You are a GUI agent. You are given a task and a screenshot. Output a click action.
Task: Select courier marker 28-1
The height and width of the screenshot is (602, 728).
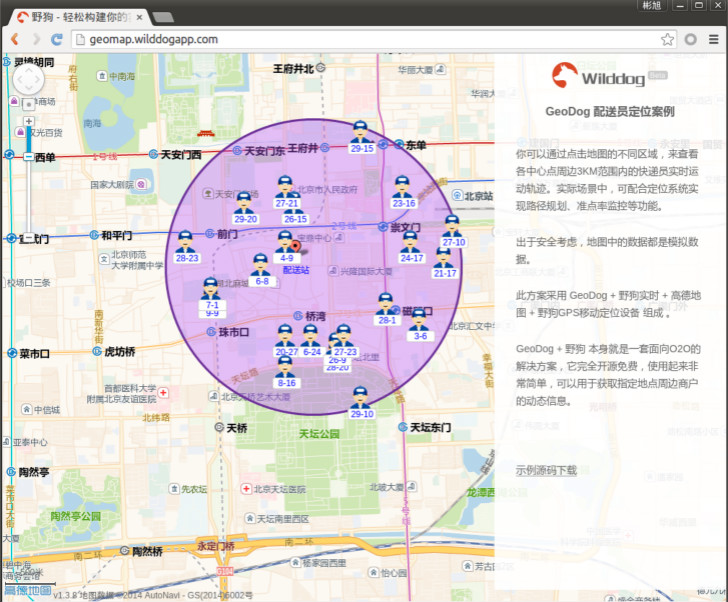coord(386,310)
